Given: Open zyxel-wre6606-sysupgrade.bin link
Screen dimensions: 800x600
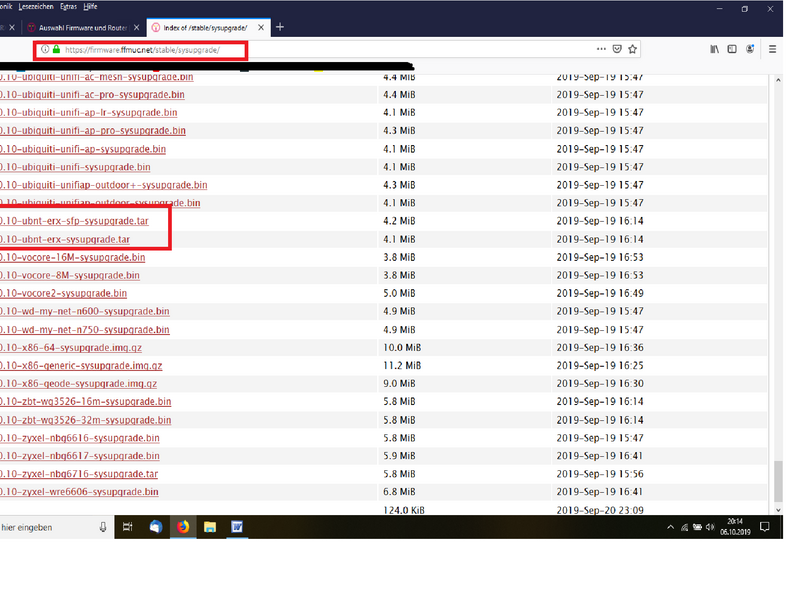Looking at the screenshot, I should click(x=79, y=492).
